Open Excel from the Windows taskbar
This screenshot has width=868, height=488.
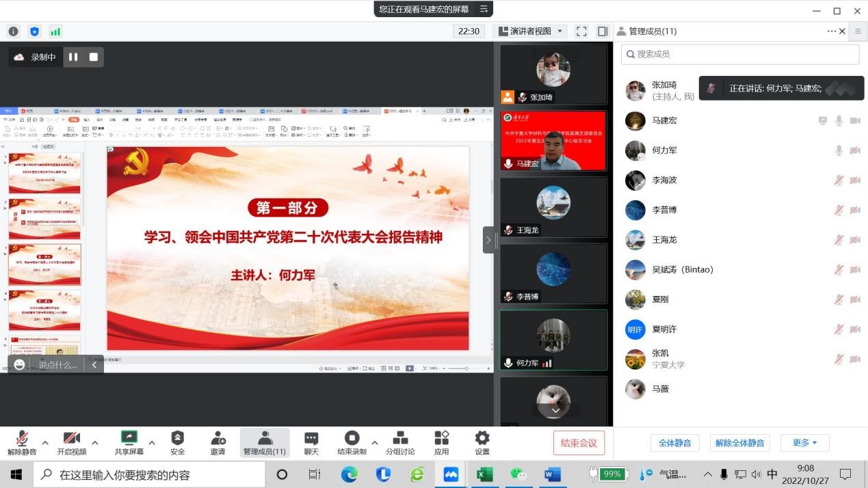[x=485, y=474]
